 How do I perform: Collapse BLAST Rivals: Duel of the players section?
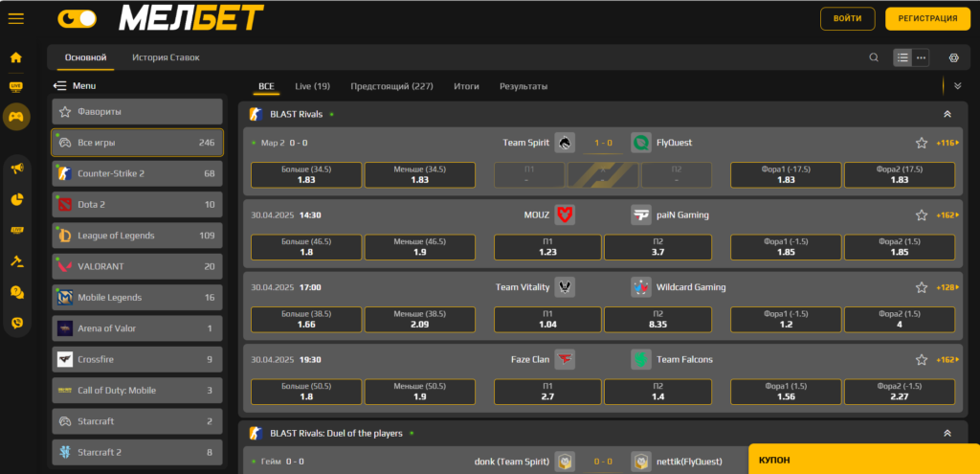947,434
